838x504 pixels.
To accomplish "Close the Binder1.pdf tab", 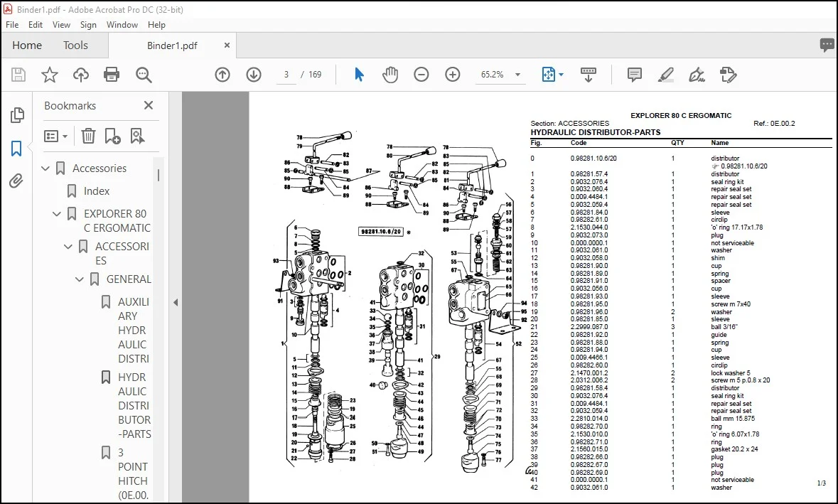I will tap(227, 45).
